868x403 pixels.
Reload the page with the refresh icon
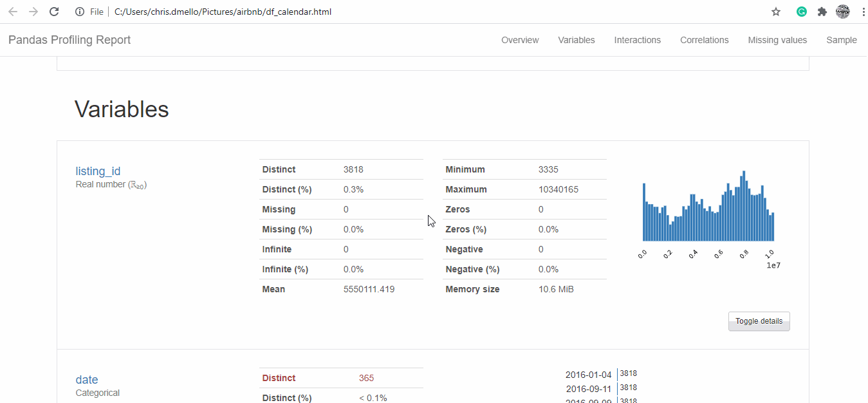tap(54, 12)
